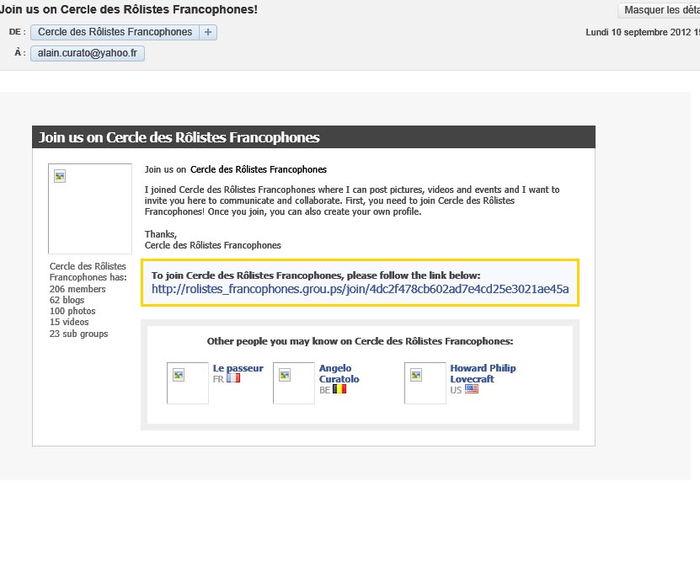Click the '23 sub groups' text
This screenshot has width=700, height=588.
78,334
